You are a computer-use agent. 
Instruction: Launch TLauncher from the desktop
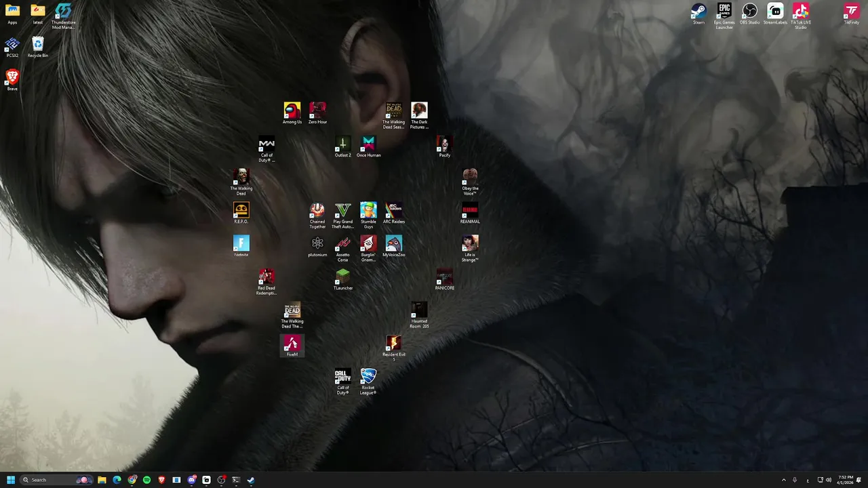point(343,279)
